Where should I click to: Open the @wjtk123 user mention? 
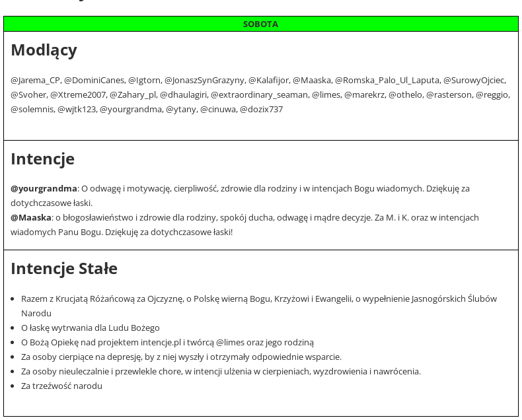(x=77, y=109)
